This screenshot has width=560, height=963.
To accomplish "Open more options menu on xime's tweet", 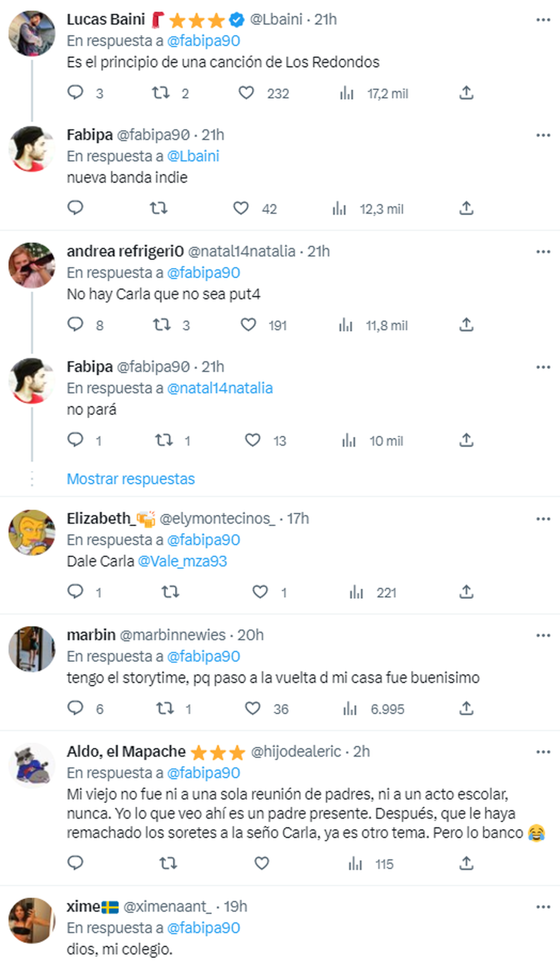I will tap(543, 907).
